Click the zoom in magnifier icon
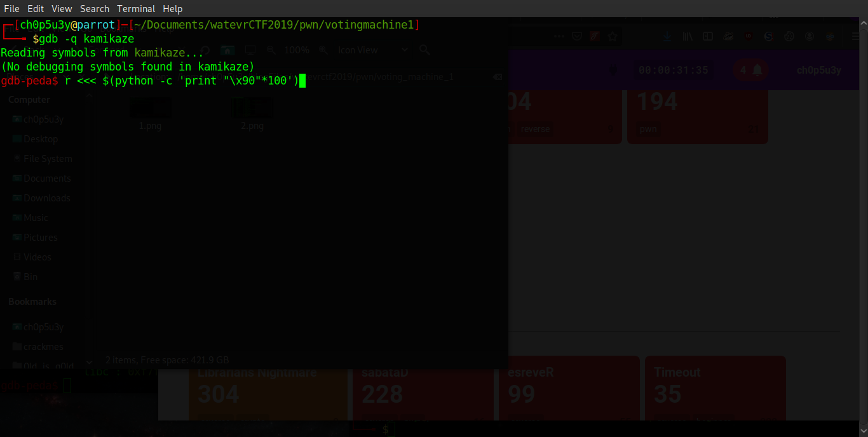This screenshot has height=437, width=868. [323, 50]
